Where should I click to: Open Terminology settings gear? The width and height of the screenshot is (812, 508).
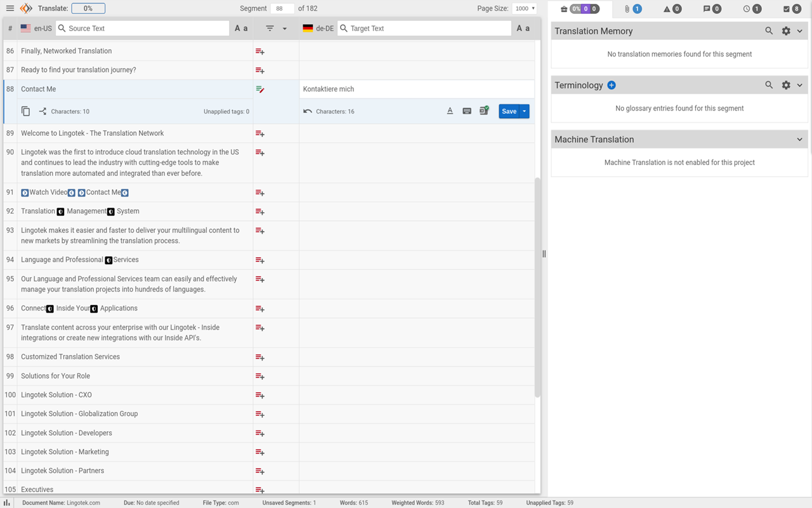786,85
